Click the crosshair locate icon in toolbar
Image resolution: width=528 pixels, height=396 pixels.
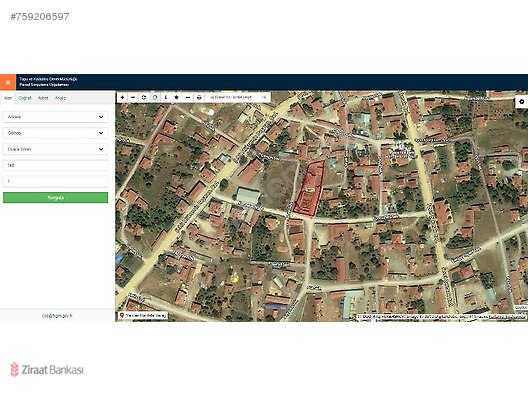(x=144, y=97)
